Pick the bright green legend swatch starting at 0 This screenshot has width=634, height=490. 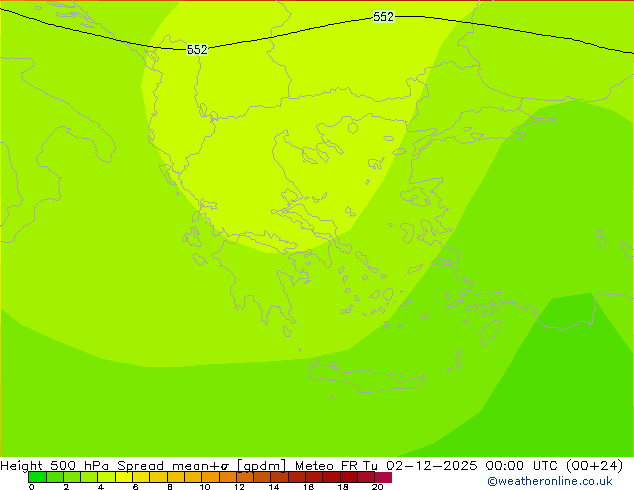(37, 477)
